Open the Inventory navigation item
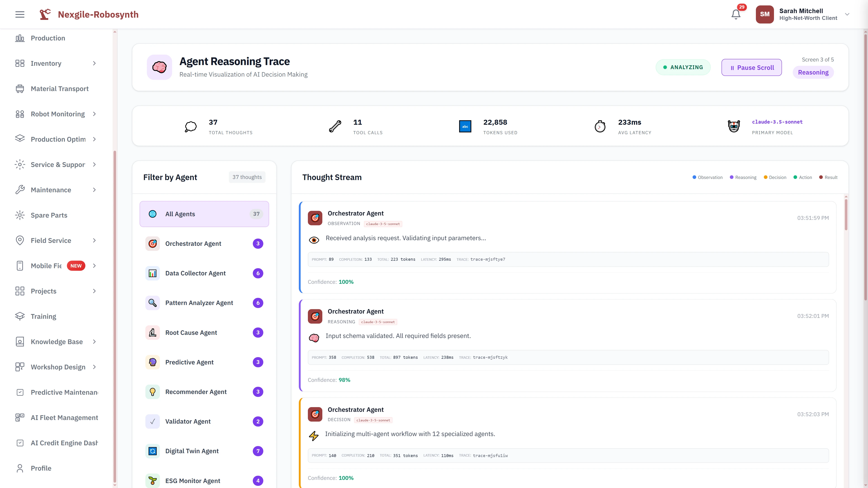Screen dimensions: 868x488 click(46, 63)
